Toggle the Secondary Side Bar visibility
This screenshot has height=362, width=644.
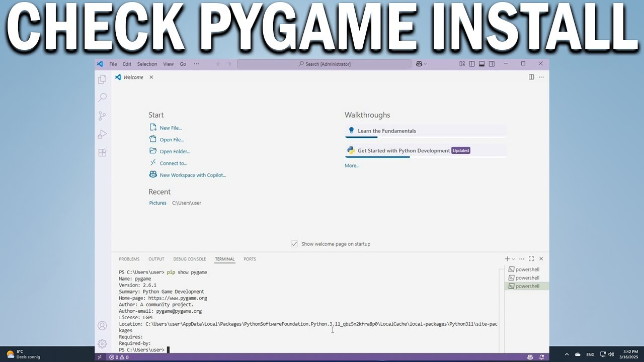492,64
